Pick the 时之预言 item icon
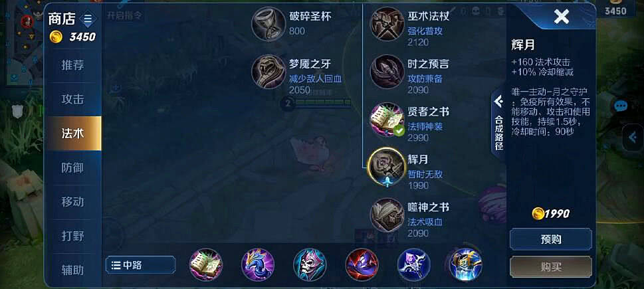644x289 pixels. pyautogui.click(x=387, y=72)
